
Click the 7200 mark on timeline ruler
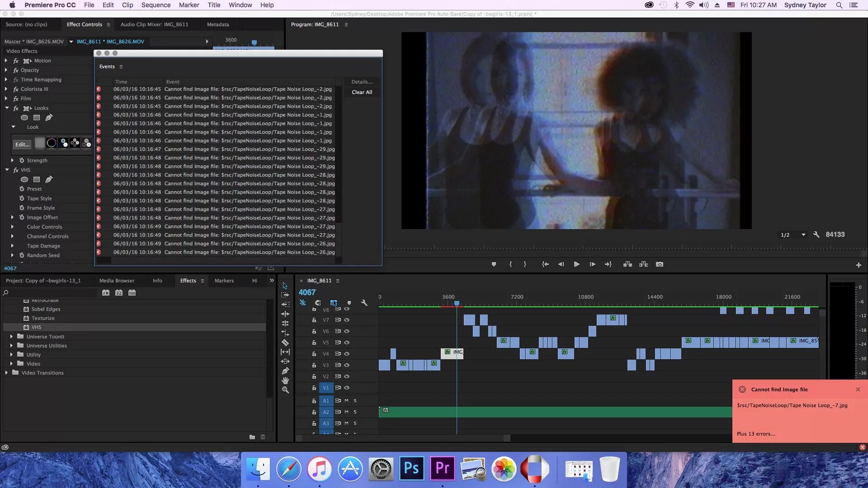point(517,297)
